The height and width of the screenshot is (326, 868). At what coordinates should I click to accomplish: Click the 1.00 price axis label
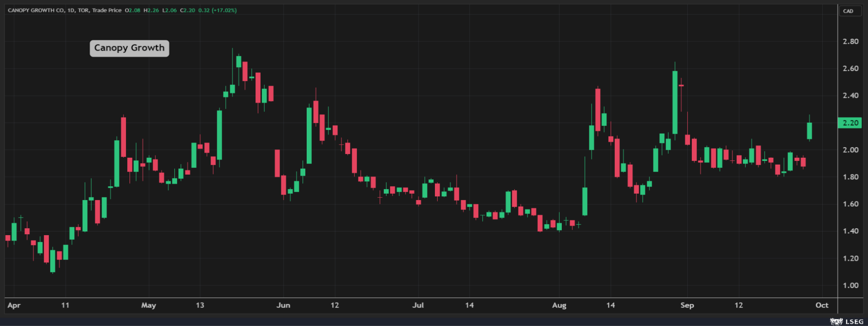[x=850, y=285]
